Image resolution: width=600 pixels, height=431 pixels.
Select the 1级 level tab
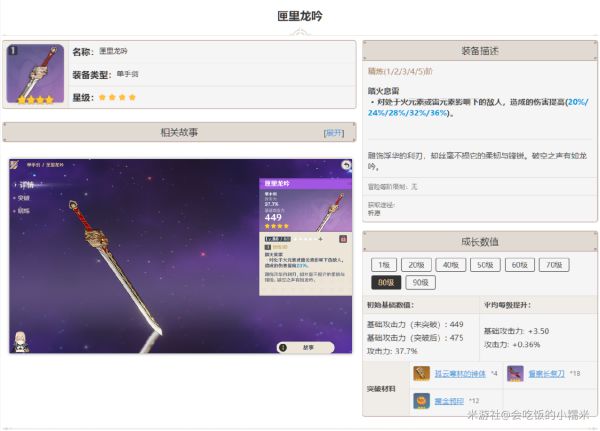[x=384, y=265]
